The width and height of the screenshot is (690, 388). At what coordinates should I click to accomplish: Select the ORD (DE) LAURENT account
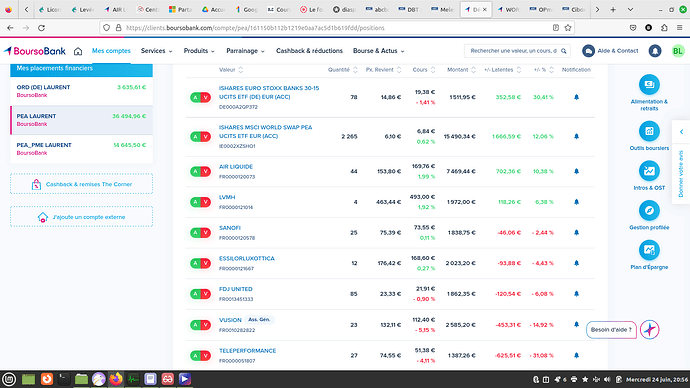(x=81, y=91)
